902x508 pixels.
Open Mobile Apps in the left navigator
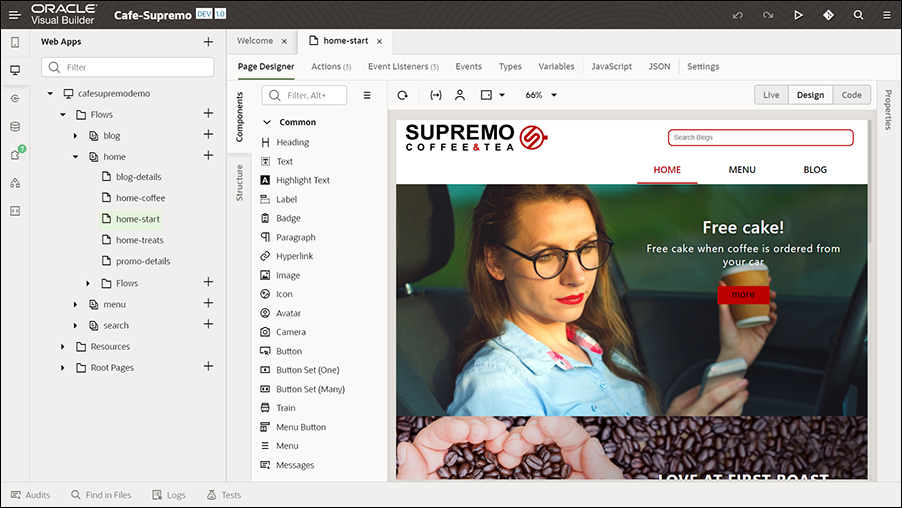point(15,43)
